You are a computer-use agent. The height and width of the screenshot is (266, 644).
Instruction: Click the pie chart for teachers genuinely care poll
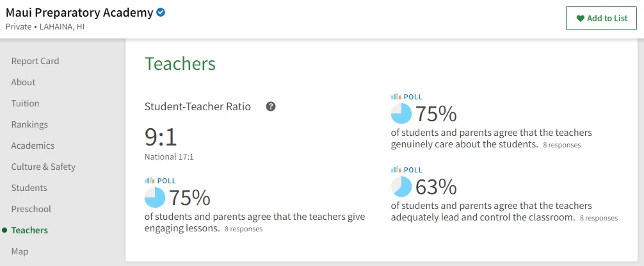[401, 113]
